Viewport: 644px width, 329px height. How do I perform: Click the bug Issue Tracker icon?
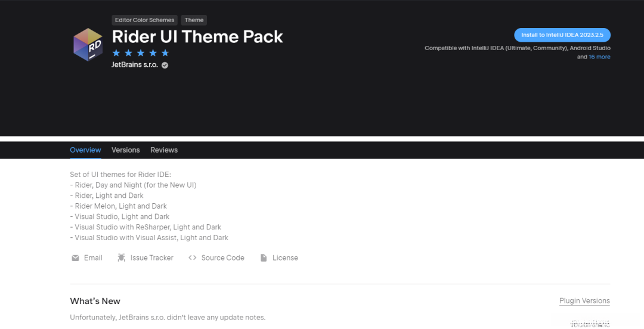122,258
